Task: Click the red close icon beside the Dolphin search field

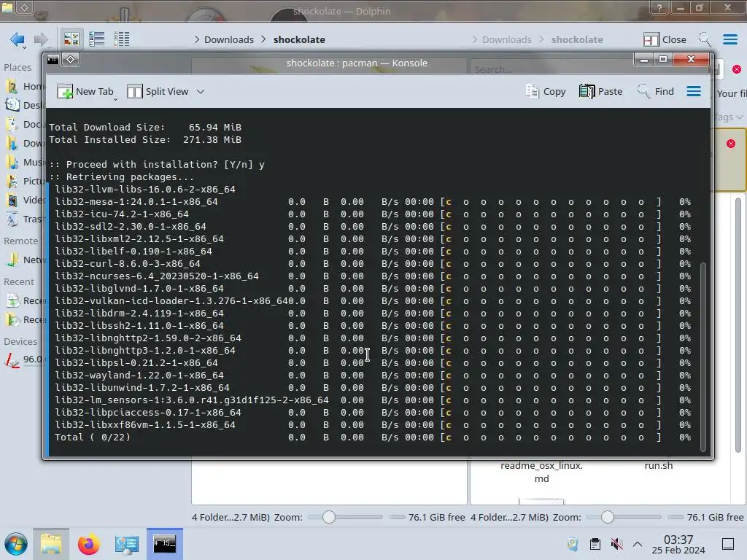Action: tap(737, 69)
